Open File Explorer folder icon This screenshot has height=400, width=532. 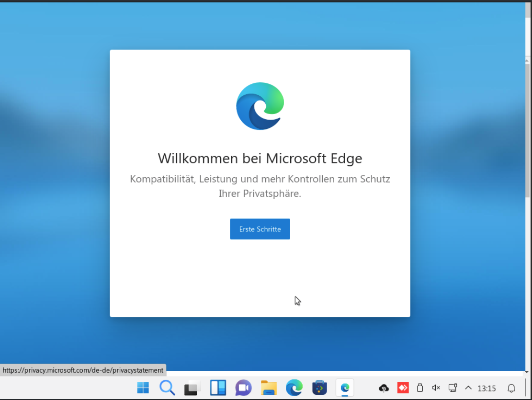(269, 388)
